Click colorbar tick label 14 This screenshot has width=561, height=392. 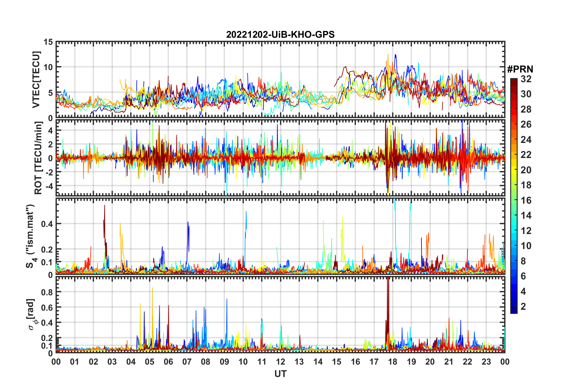point(526,215)
